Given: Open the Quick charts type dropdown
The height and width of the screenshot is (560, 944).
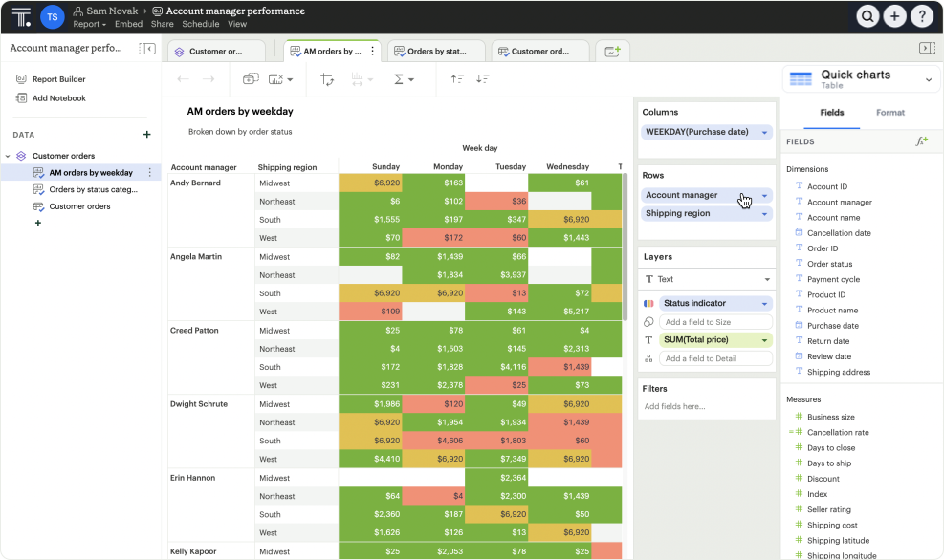Looking at the screenshot, I should coord(926,80).
